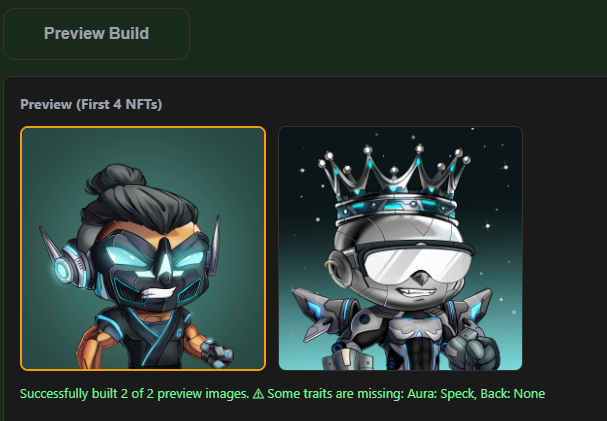The width and height of the screenshot is (607, 421).
Task: Open the crowned silver robot NFT preview
Action: 400,248
